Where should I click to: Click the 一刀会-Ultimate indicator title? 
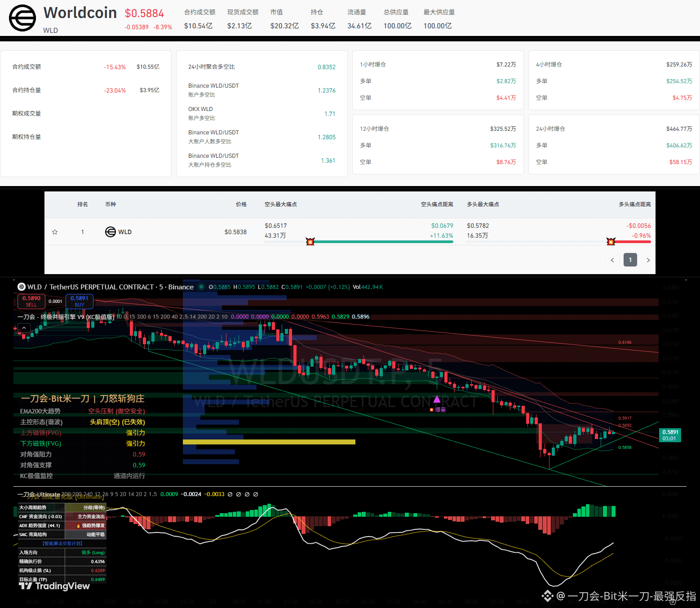(39, 494)
